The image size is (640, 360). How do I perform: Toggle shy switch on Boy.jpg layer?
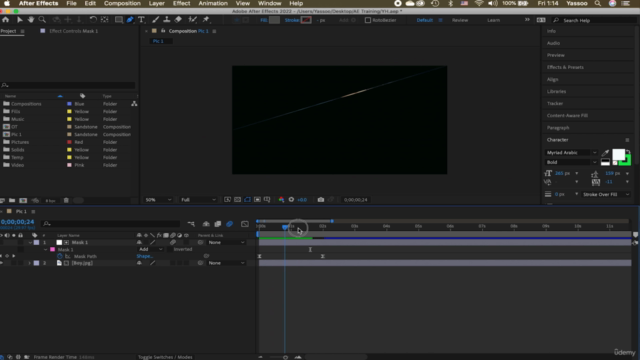tap(139, 263)
